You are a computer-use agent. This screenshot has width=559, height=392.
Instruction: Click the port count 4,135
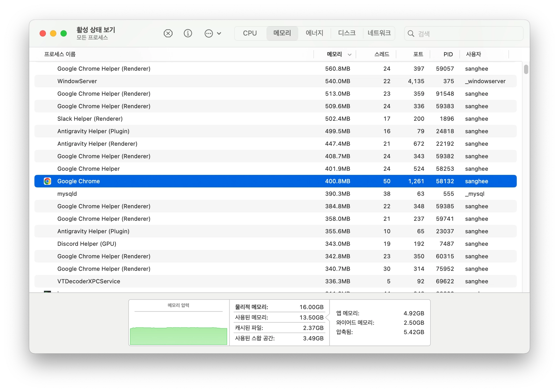pos(416,81)
